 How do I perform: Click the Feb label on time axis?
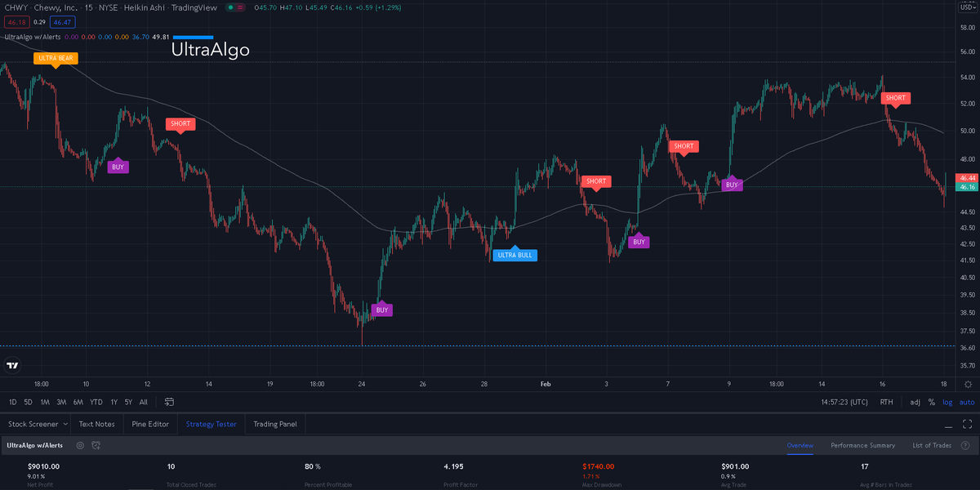pyautogui.click(x=545, y=383)
